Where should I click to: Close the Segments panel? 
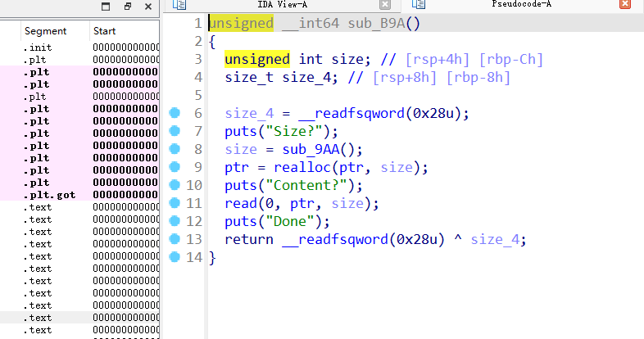148,7
